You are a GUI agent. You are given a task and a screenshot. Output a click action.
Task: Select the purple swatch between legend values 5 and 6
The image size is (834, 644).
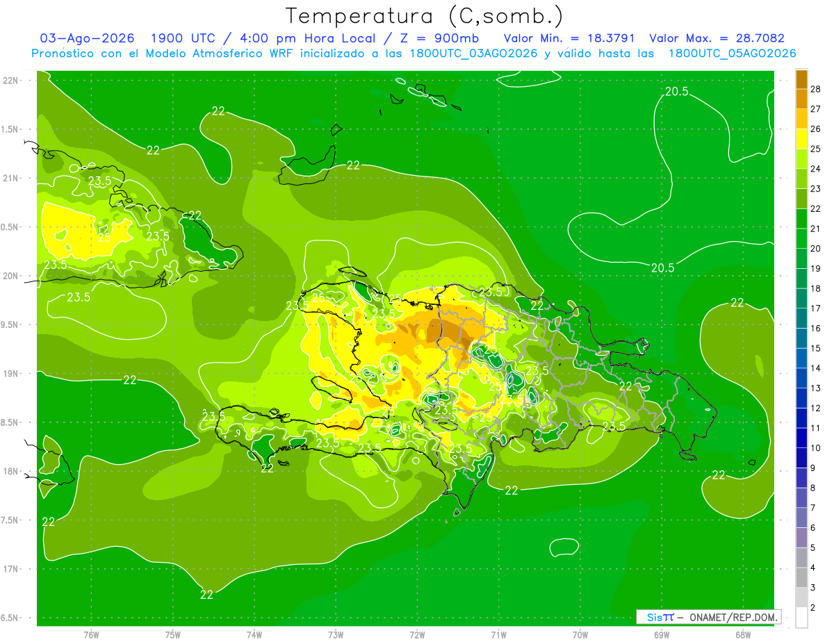[802, 538]
